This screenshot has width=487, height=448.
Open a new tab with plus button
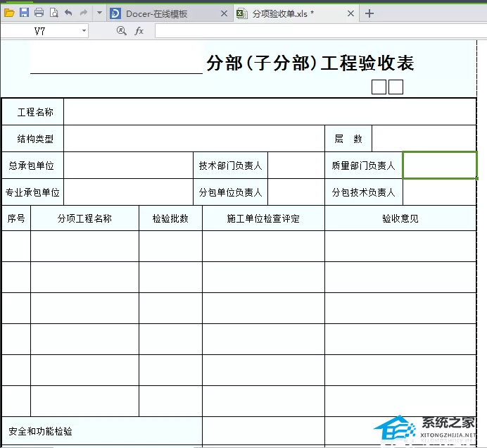[369, 13]
